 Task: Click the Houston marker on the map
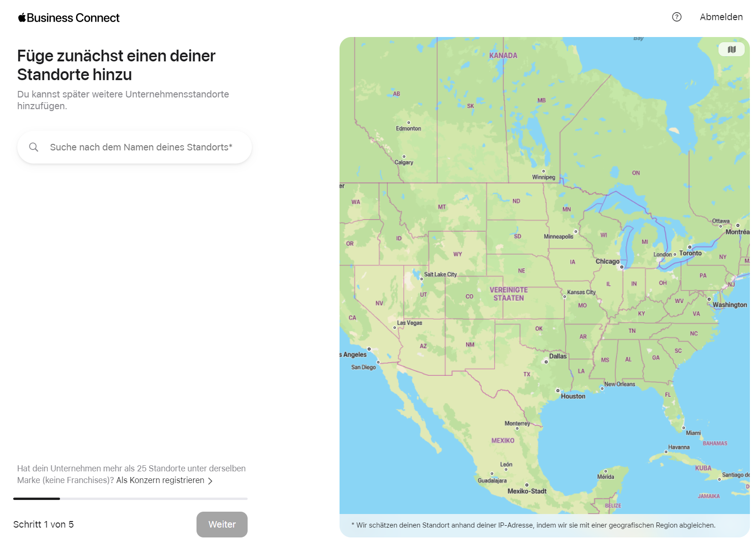pyautogui.click(x=558, y=390)
